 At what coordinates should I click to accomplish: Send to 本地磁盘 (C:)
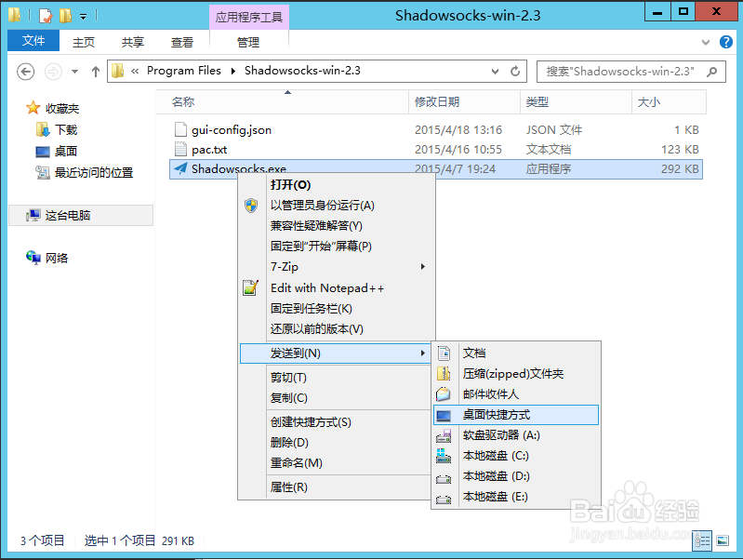(x=516, y=456)
